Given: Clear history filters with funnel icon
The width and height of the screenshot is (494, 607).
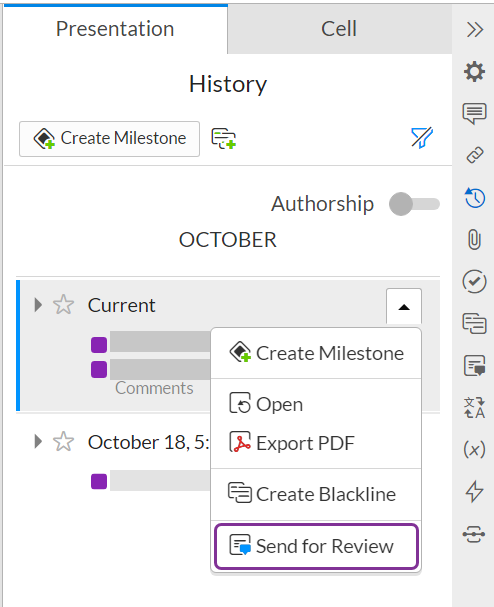Looking at the screenshot, I should 422,137.
